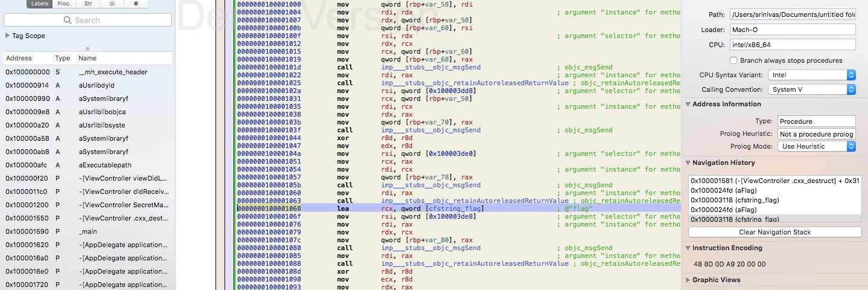Open the starred bookmarks tab
868x290 pixels.
(112, 4)
